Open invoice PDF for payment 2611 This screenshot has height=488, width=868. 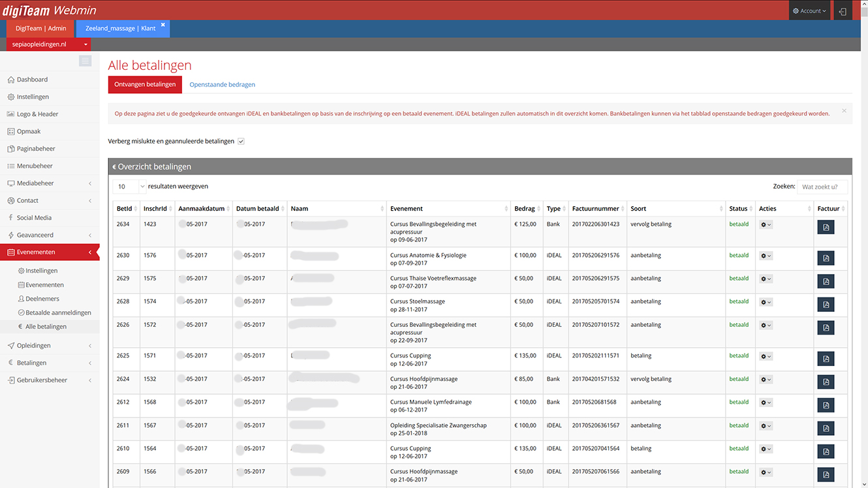pos(826,428)
